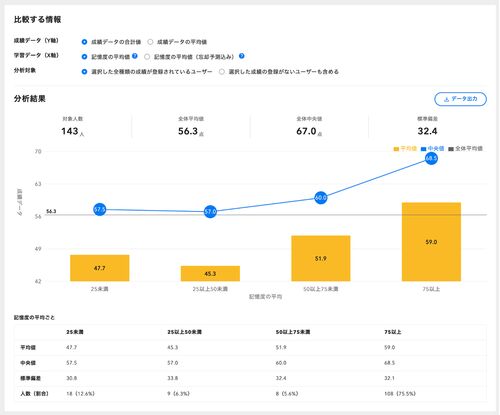500x415 pixels.
Task: Toggle the blue 中央値 legend item
Action: [432, 149]
